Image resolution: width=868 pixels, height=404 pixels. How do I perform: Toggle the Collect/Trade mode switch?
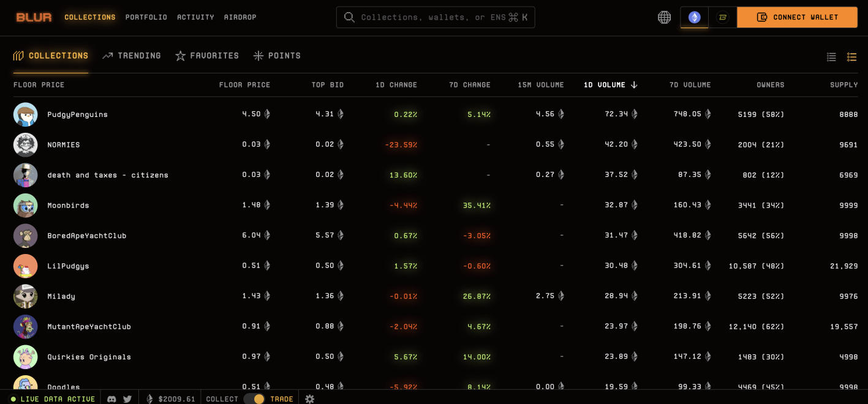pyautogui.click(x=254, y=399)
